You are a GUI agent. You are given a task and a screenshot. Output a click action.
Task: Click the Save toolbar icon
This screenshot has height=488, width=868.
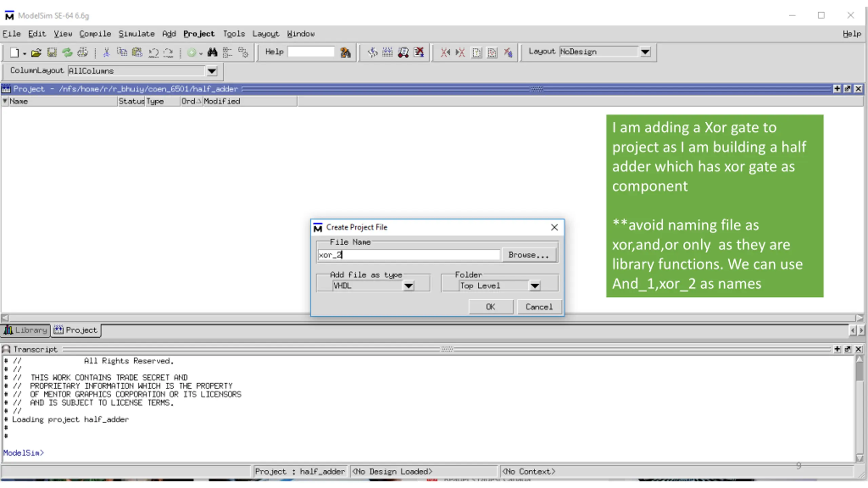[52, 53]
